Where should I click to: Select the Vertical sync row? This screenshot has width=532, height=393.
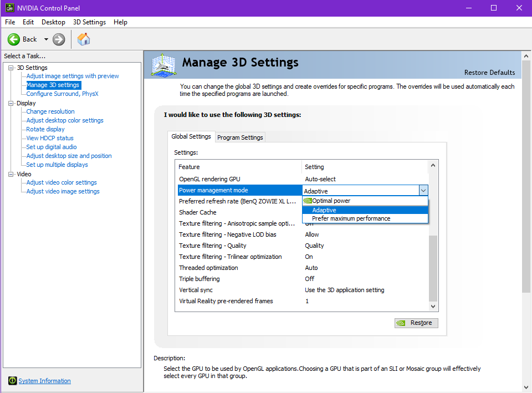pyautogui.click(x=303, y=290)
